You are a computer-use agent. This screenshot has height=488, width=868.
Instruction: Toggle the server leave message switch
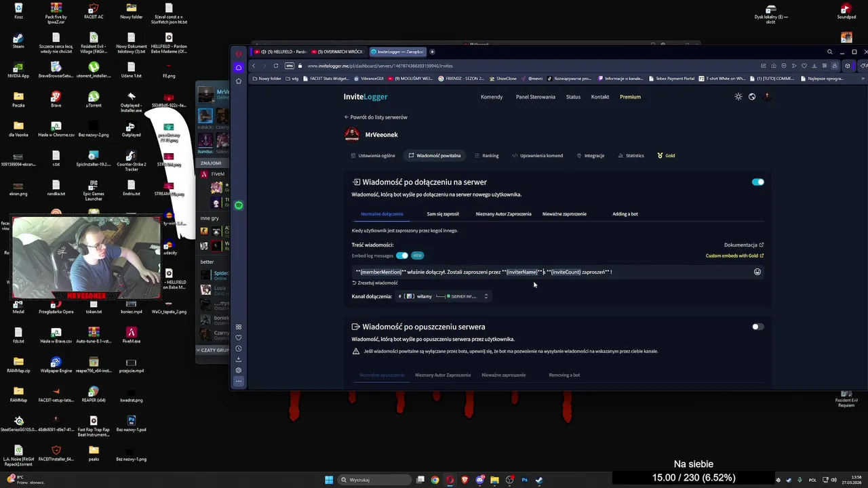pyautogui.click(x=757, y=327)
